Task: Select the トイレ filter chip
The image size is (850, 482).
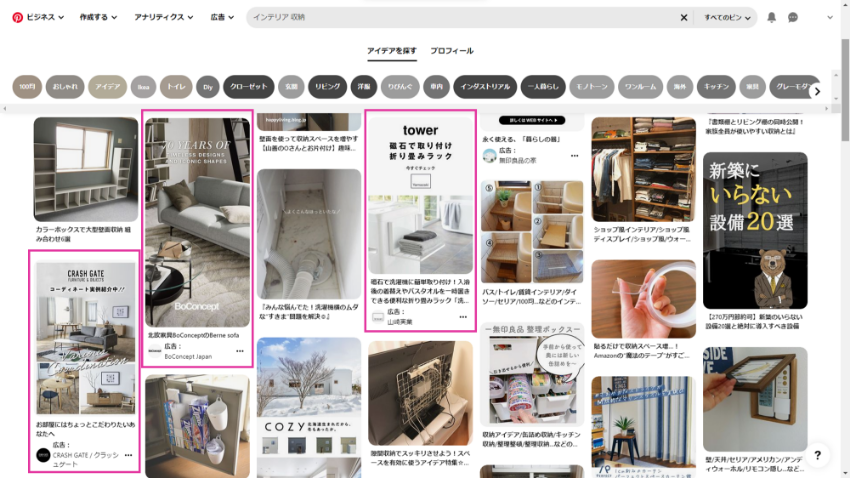Action: tap(176, 87)
